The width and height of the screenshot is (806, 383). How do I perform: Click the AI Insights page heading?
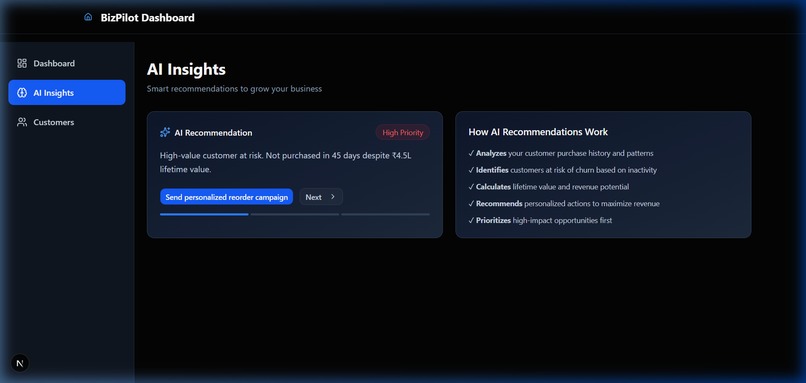[186, 69]
